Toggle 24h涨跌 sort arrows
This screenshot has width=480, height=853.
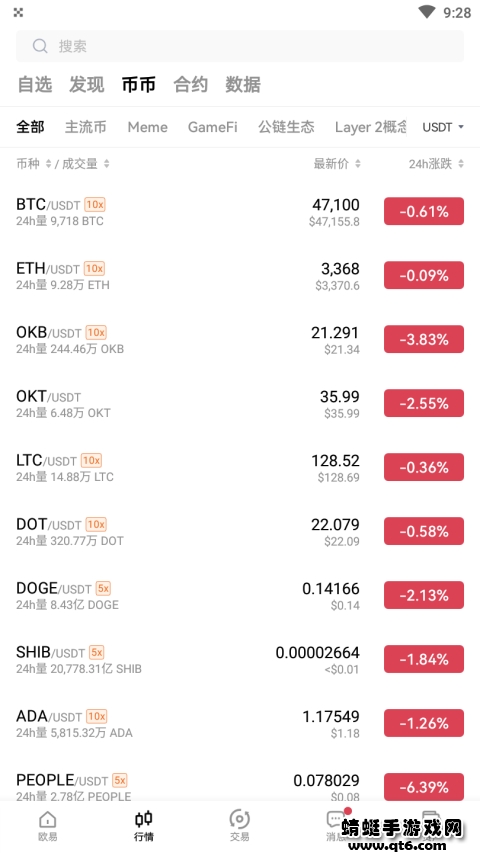(460, 164)
